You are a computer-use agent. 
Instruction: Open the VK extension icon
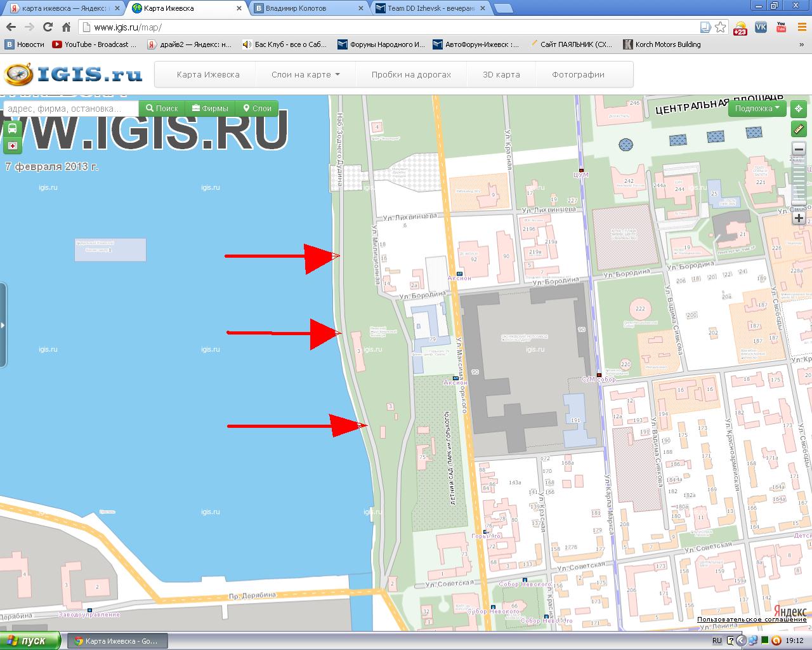click(761, 27)
